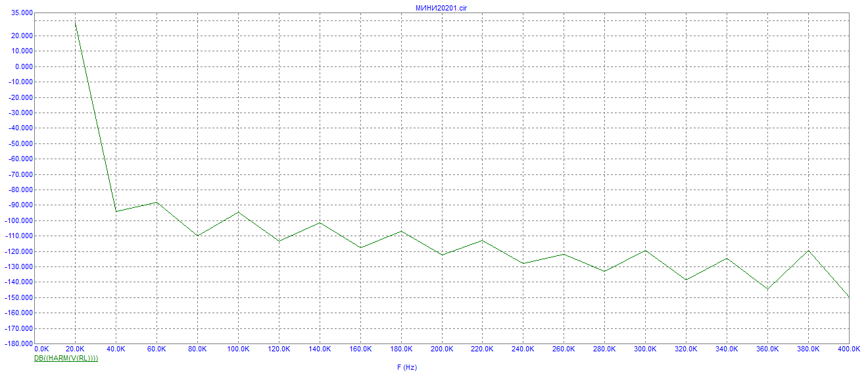868x379 pixels.
Task: Click the 260.0K X-axis tick label
Action: point(564,349)
